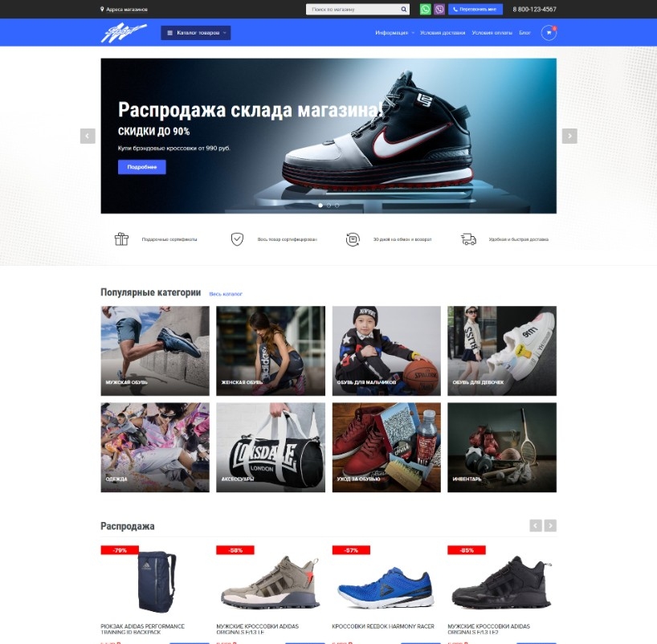Click the 30 дней на обмен и возврат text
This screenshot has width=657, height=644.
tap(402, 239)
